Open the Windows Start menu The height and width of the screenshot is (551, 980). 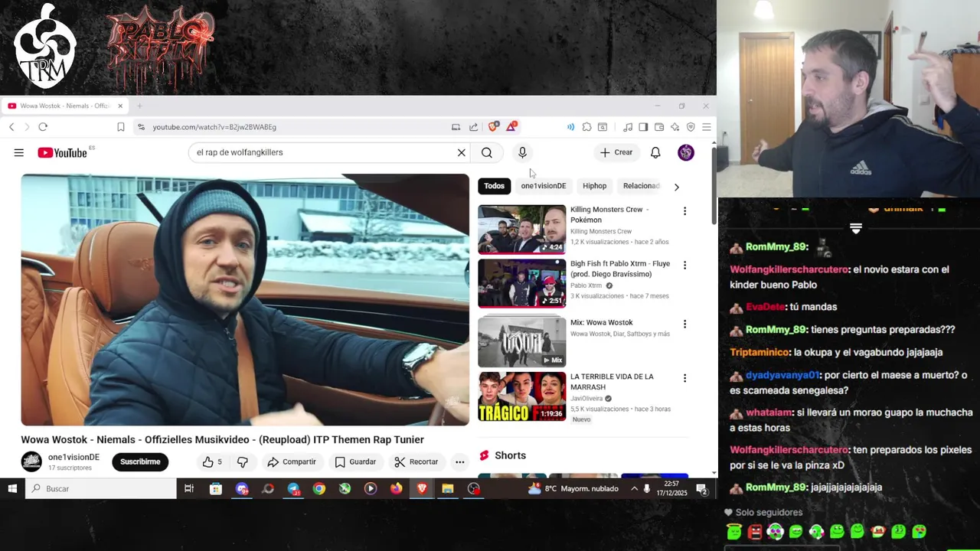pos(12,488)
